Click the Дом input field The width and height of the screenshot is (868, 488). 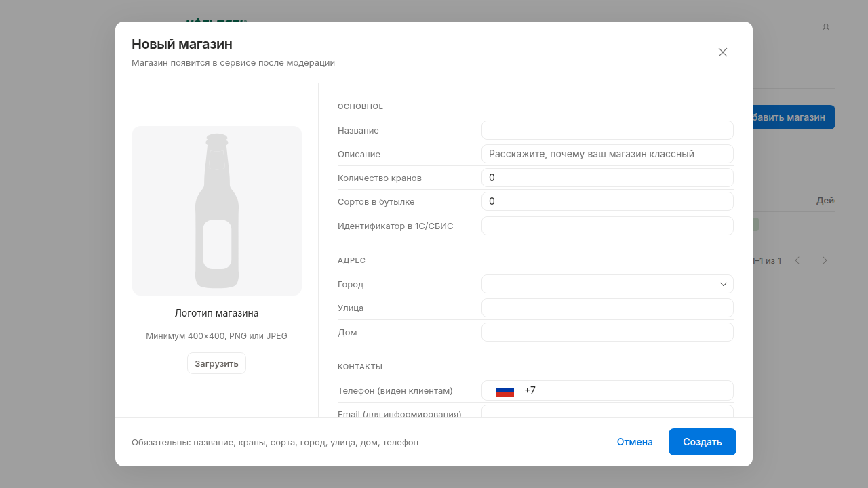tap(608, 332)
